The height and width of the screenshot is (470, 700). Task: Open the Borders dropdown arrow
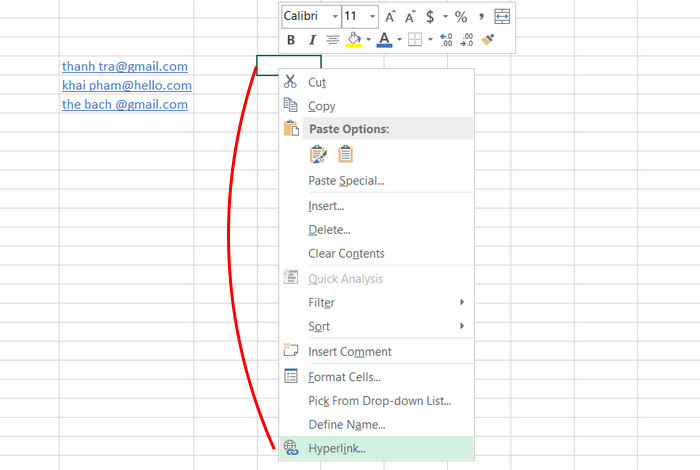tap(430, 39)
